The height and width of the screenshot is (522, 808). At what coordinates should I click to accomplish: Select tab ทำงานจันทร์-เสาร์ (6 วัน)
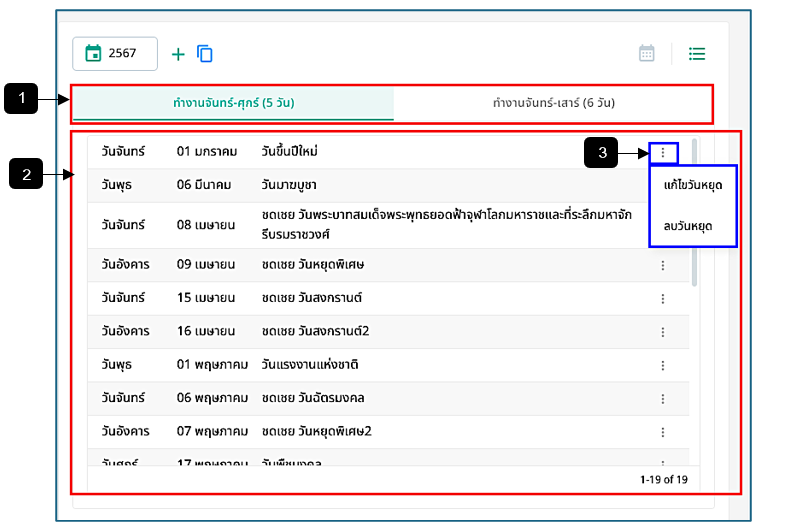coord(553,103)
